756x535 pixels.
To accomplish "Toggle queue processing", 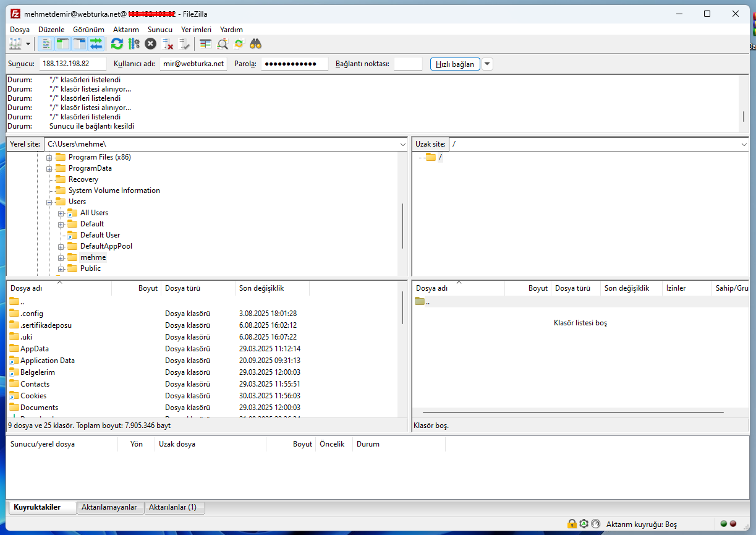I will (134, 43).
